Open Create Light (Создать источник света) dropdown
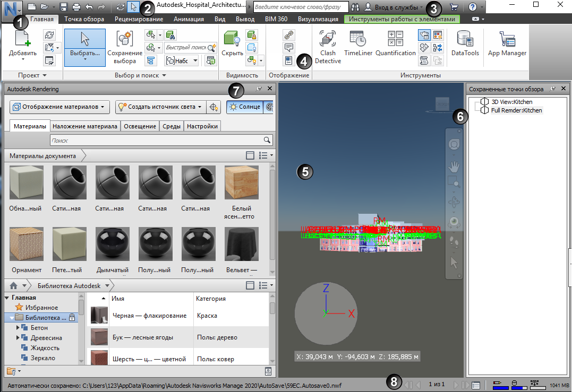 pos(160,107)
